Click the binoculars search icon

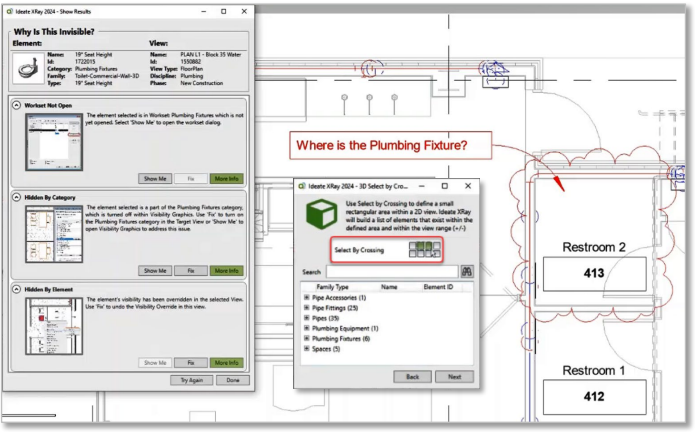467,272
